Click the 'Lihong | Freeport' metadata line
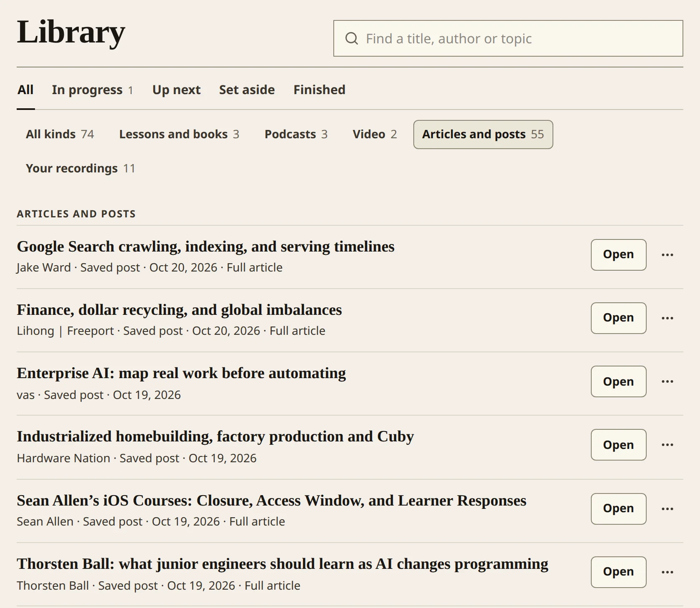700x608 pixels. [x=171, y=331]
